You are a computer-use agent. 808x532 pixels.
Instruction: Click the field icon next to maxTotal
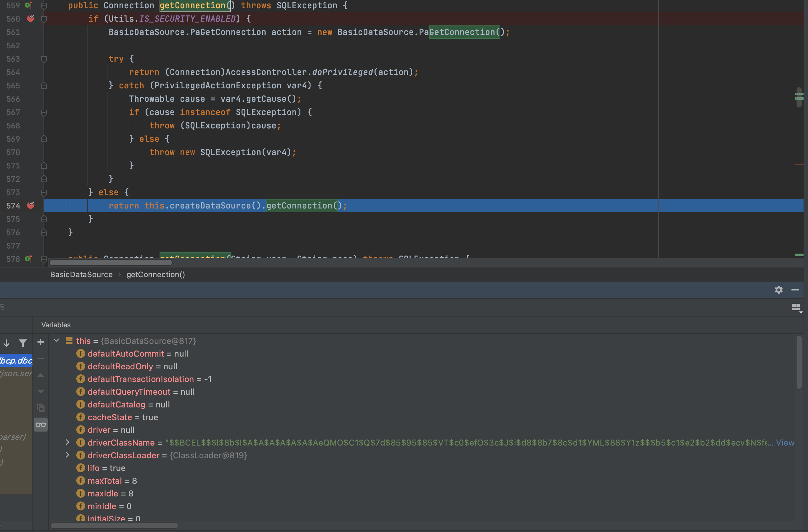(80, 481)
